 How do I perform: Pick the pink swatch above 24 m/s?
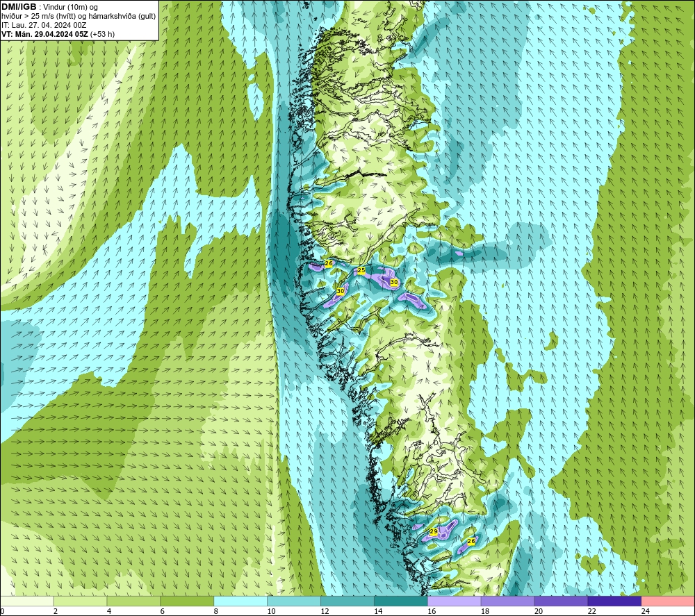pos(668,601)
